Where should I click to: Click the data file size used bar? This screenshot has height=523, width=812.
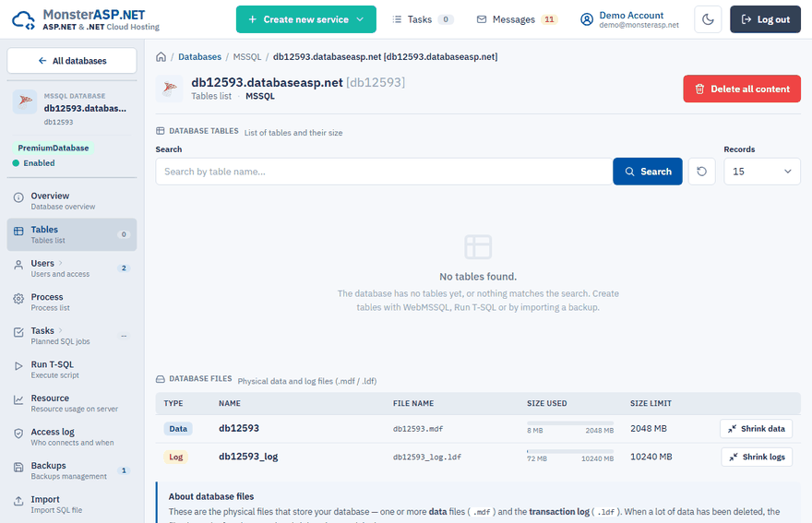pos(570,423)
